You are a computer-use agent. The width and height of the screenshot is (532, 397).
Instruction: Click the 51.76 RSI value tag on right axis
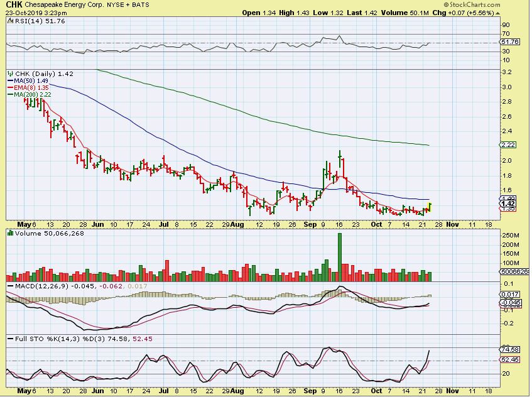point(510,41)
